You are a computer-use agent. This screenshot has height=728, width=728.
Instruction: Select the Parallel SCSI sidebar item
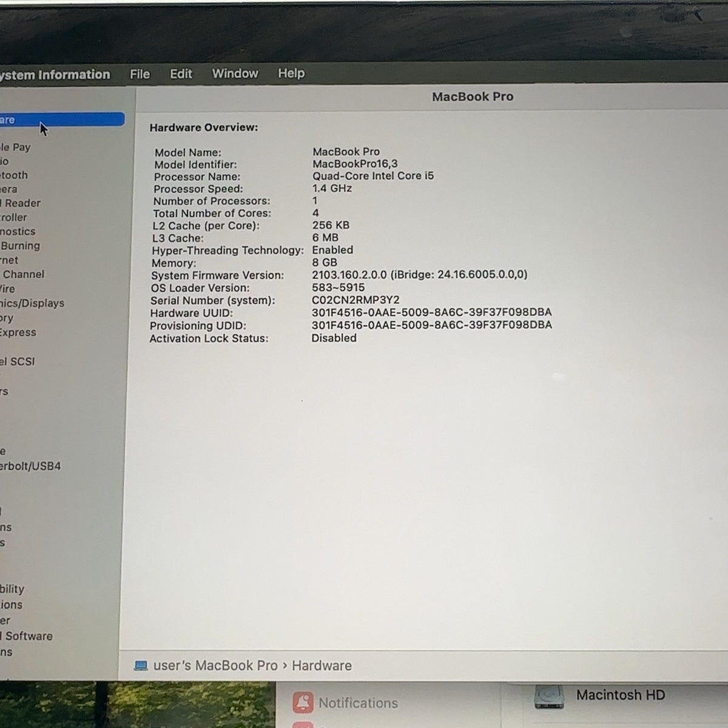(x=18, y=362)
